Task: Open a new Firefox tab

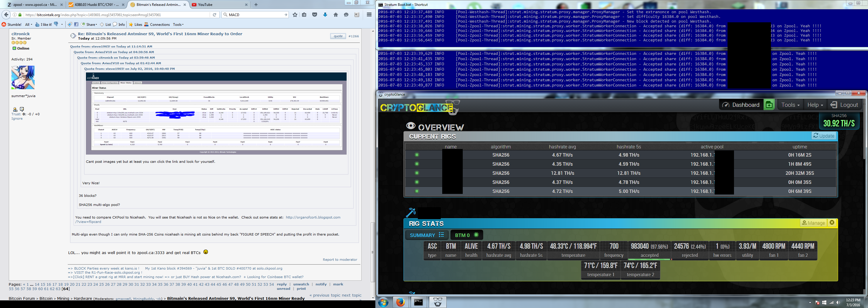Action: pos(256,5)
